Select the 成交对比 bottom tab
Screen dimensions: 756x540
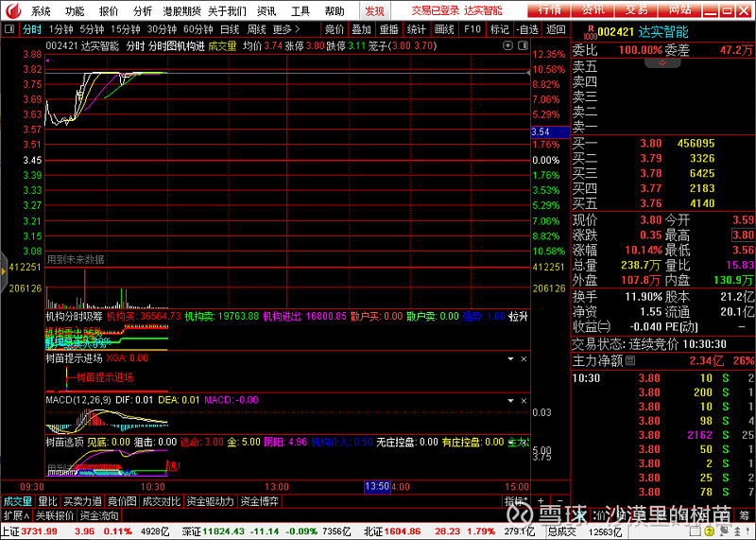(161, 501)
